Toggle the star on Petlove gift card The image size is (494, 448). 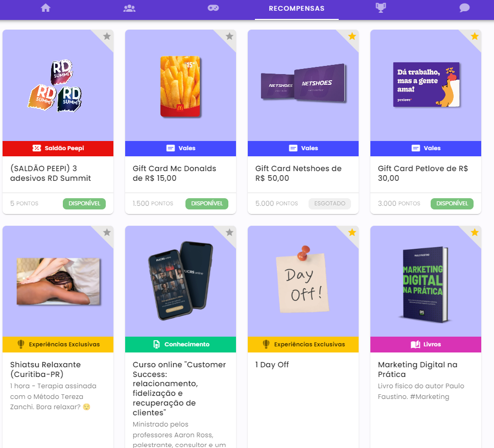point(475,36)
